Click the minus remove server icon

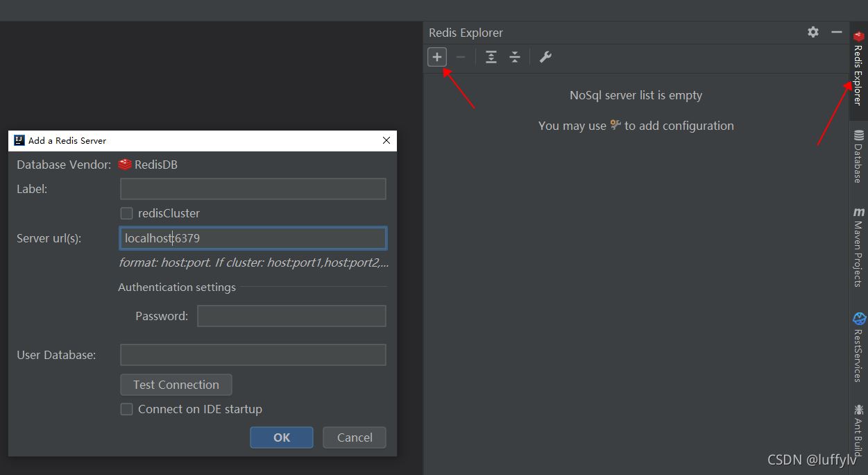tap(461, 57)
